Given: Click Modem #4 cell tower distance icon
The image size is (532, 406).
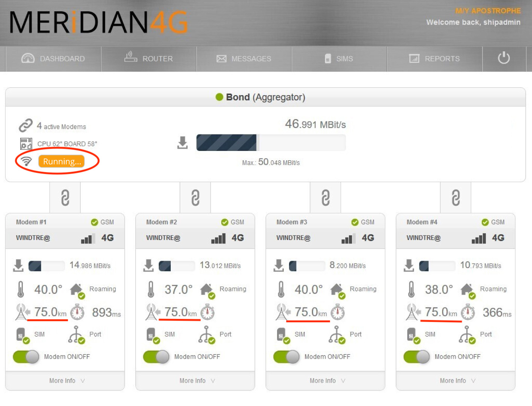Looking at the screenshot, I should pyautogui.click(x=413, y=312).
